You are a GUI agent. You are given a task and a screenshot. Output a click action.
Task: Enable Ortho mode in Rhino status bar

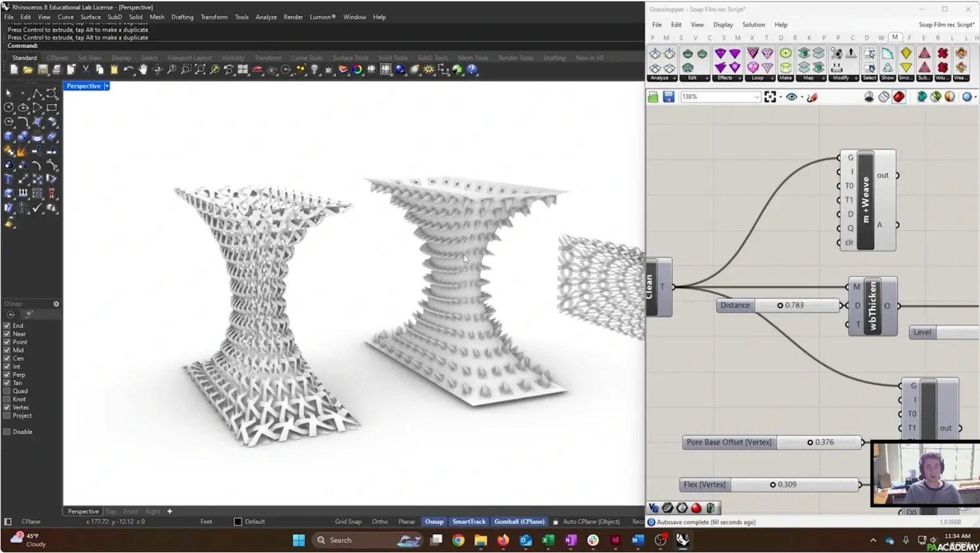tap(380, 521)
